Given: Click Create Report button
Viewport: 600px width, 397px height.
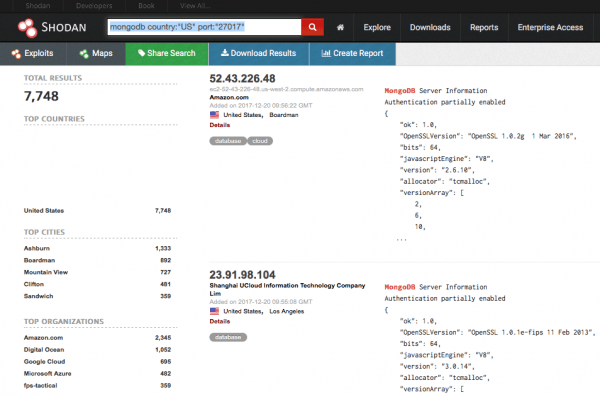Looking at the screenshot, I should click(352, 54).
